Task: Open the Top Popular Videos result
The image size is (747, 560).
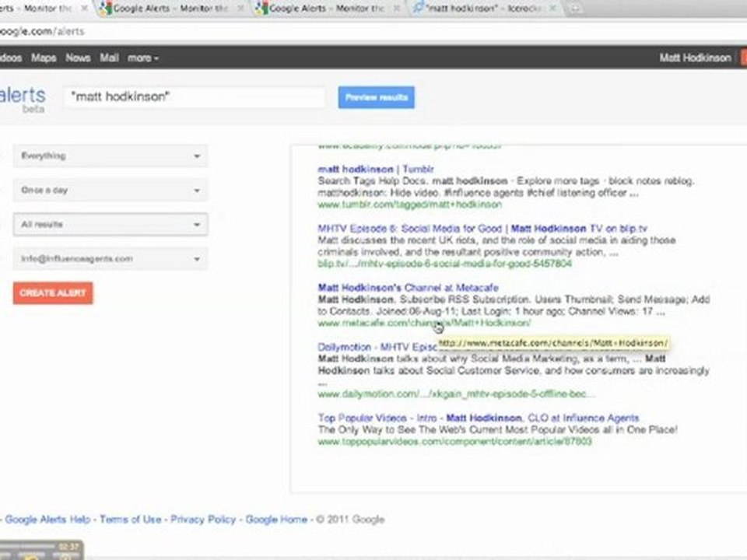Action: tap(479, 418)
